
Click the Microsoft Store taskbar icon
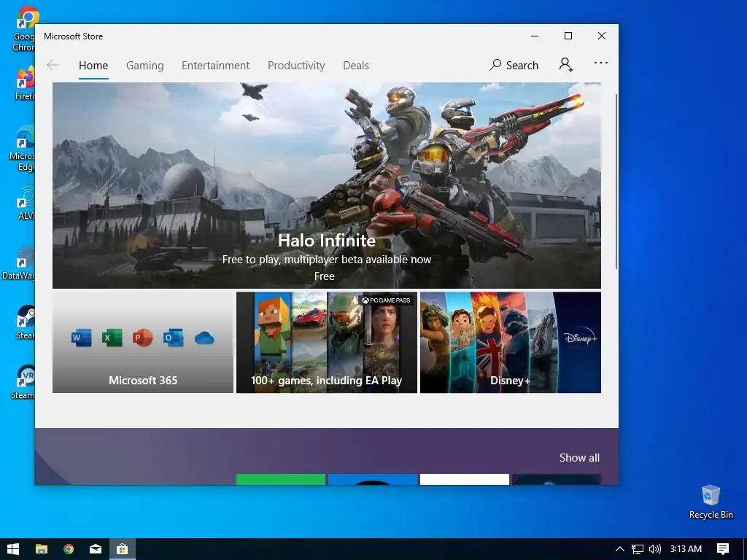(x=123, y=549)
